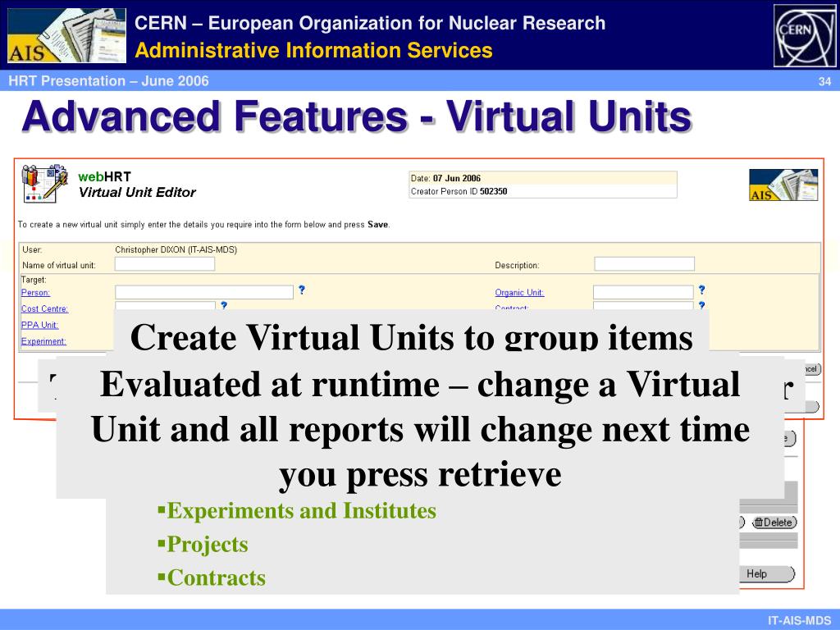Click slide number 34
The image size is (840, 630).
click(x=824, y=81)
